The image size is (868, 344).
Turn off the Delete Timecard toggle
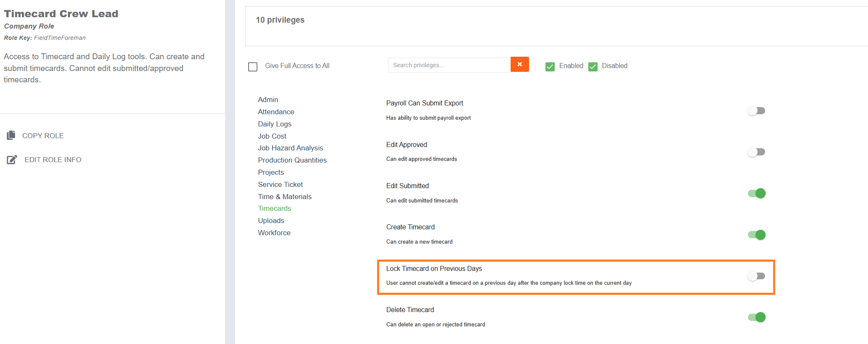[x=756, y=317]
